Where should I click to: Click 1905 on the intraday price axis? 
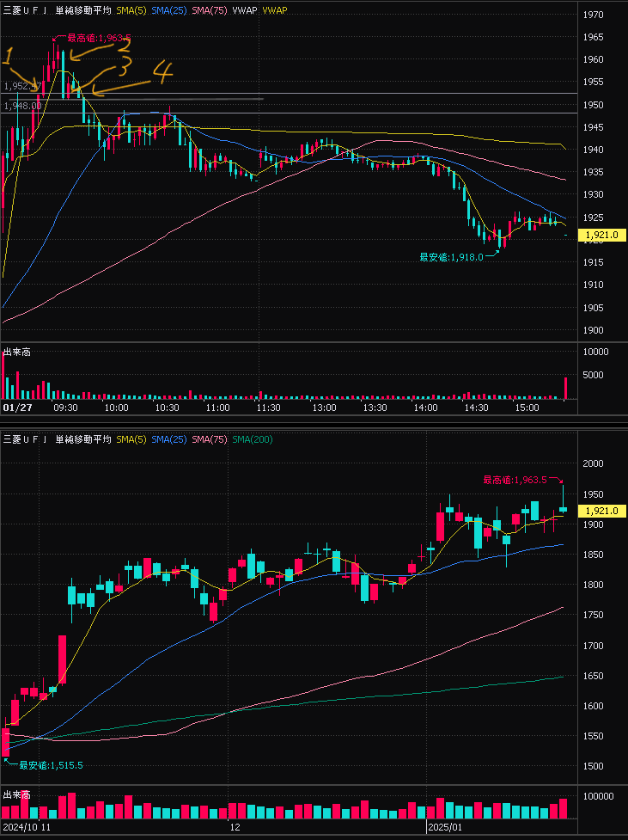[x=593, y=308]
